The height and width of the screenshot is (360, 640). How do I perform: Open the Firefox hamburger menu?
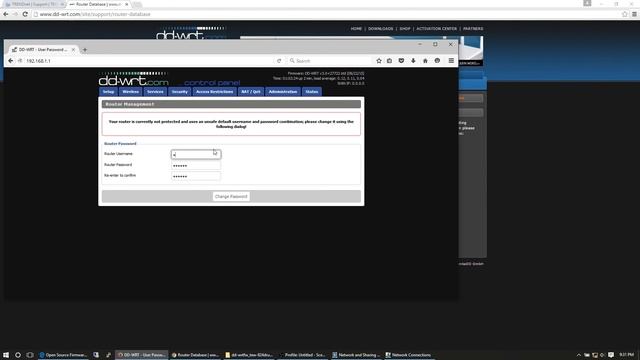[x=451, y=61]
